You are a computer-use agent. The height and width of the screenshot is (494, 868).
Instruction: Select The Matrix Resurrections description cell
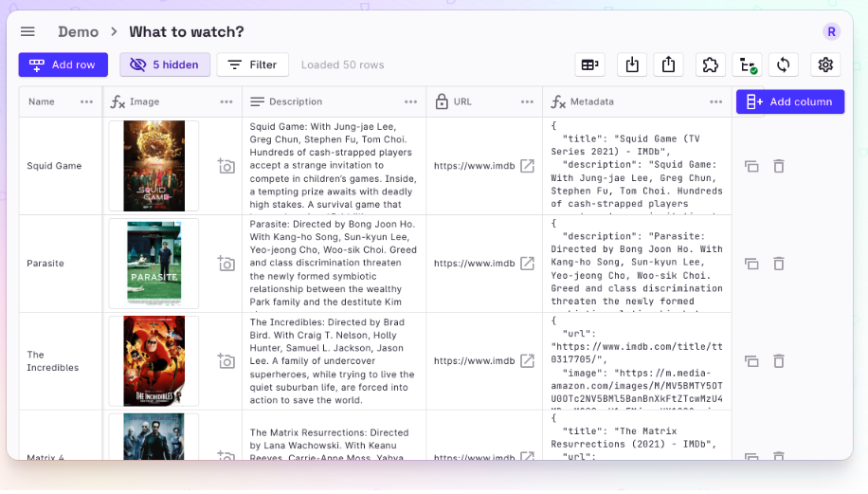(x=335, y=435)
